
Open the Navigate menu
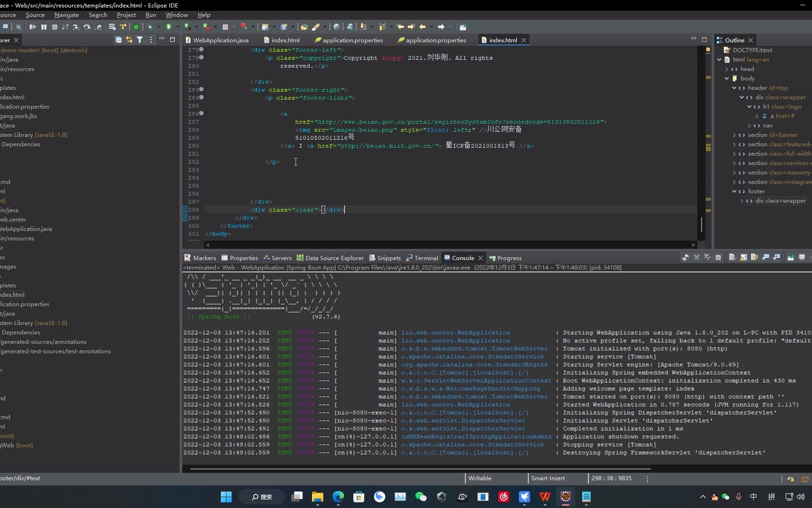coord(67,15)
